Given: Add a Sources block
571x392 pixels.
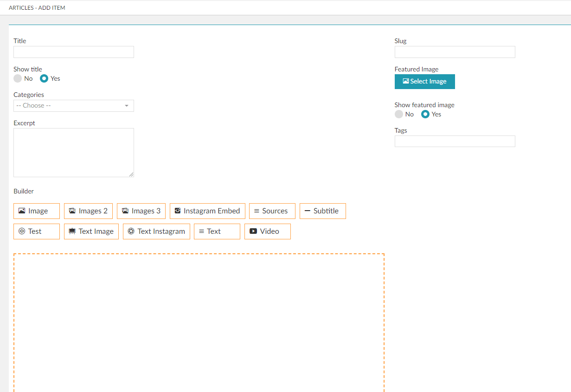Looking at the screenshot, I should pyautogui.click(x=272, y=211).
